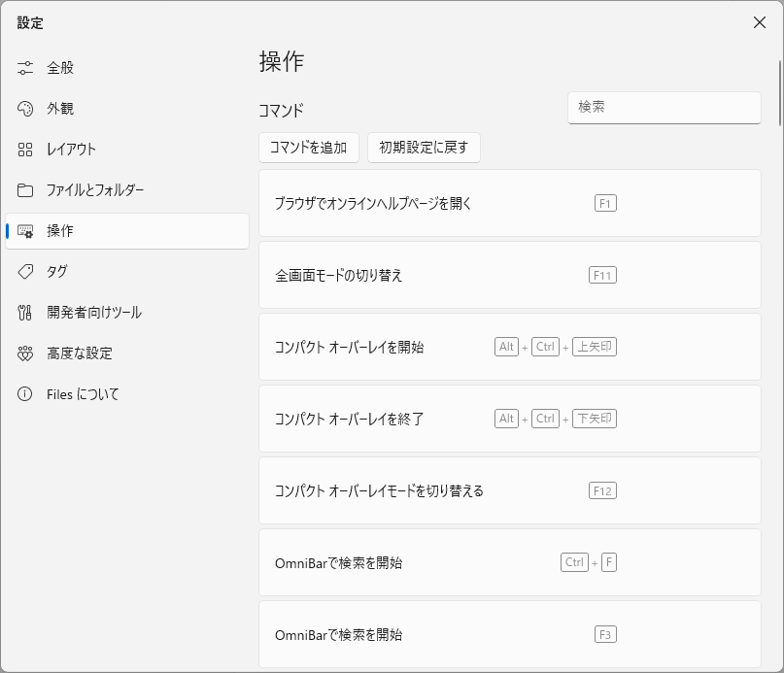Focus the 検索 search field

pyautogui.click(x=664, y=107)
